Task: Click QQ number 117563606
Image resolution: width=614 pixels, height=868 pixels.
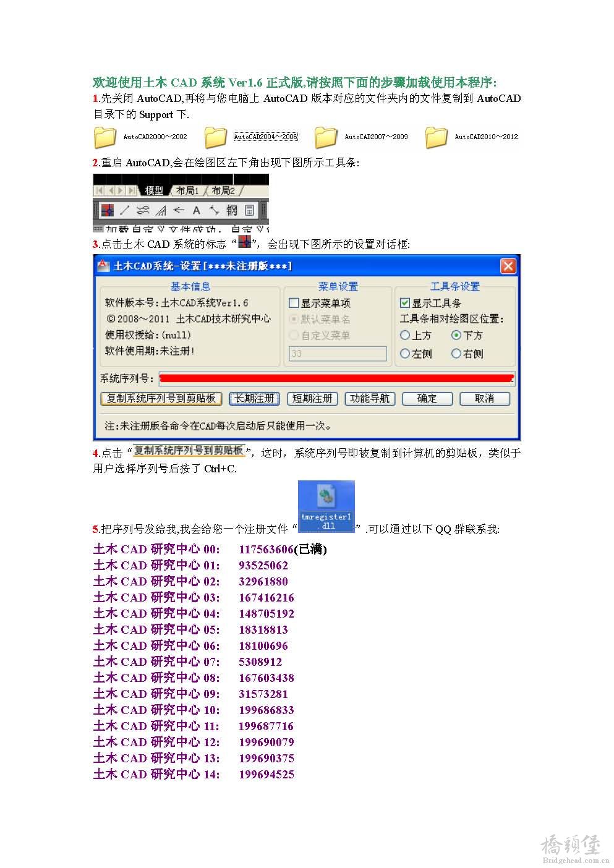Action: 266,549
